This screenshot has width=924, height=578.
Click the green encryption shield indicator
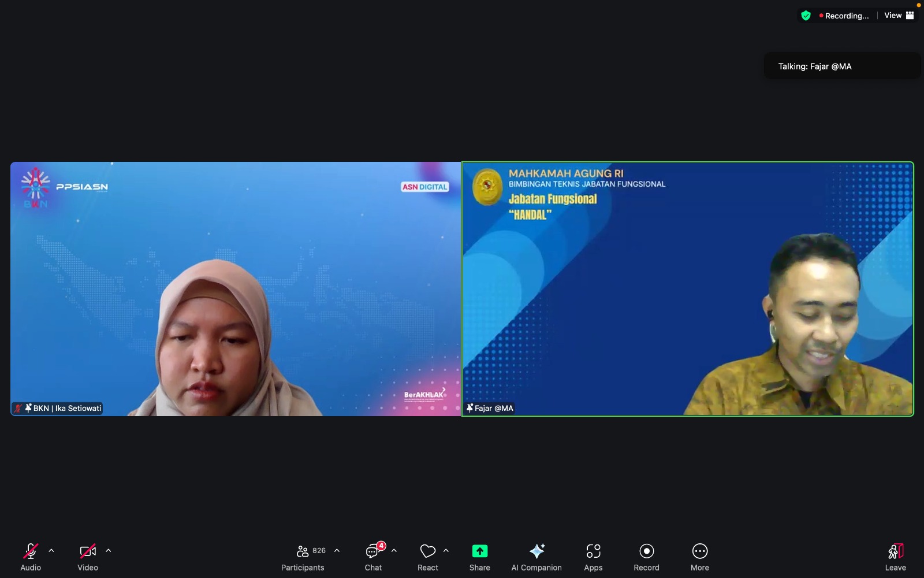coord(806,16)
